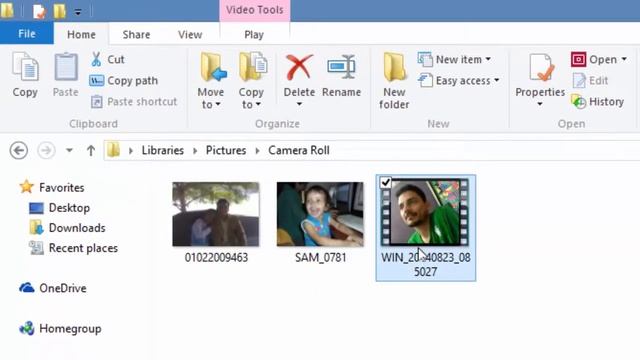
Task: Click the New item icon
Action: coord(425,60)
